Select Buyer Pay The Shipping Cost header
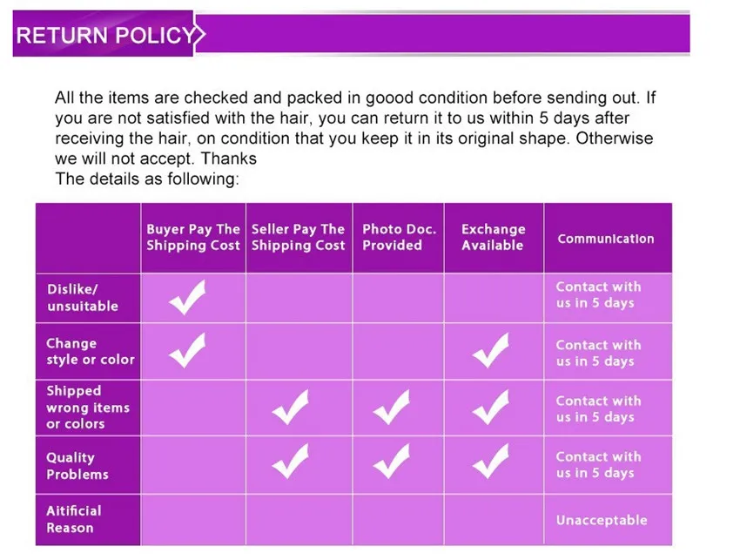This screenshot has width=740, height=560. pos(193,238)
